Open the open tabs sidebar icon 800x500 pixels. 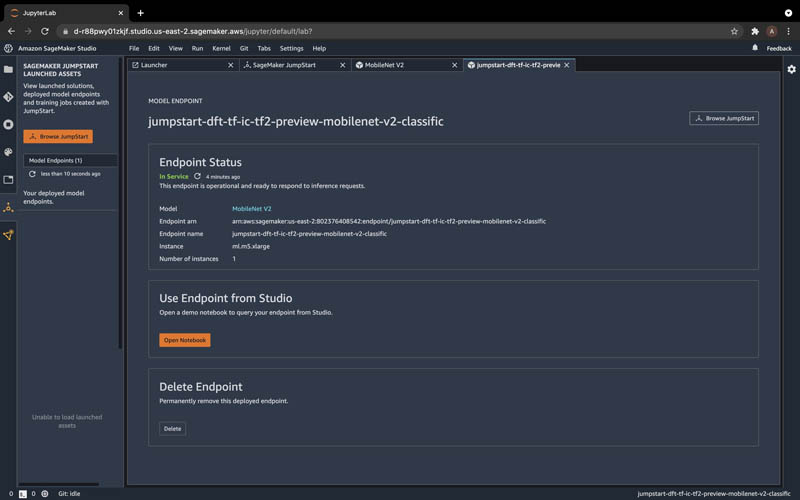point(8,180)
